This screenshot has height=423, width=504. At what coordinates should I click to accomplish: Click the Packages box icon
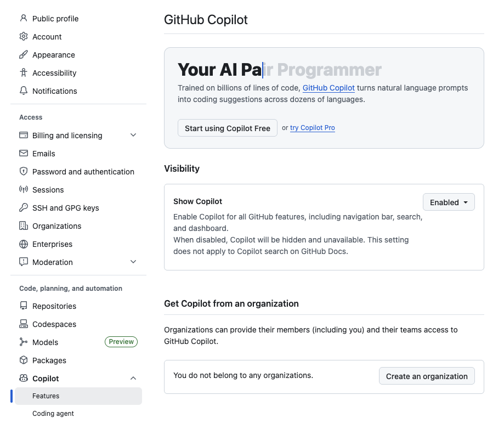point(24,360)
